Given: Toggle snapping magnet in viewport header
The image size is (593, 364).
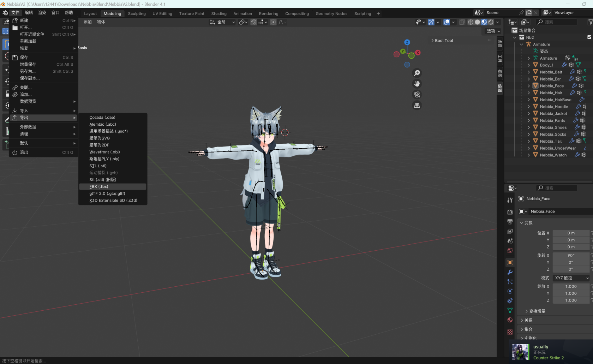Looking at the screenshot, I should [x=253, y=22].
